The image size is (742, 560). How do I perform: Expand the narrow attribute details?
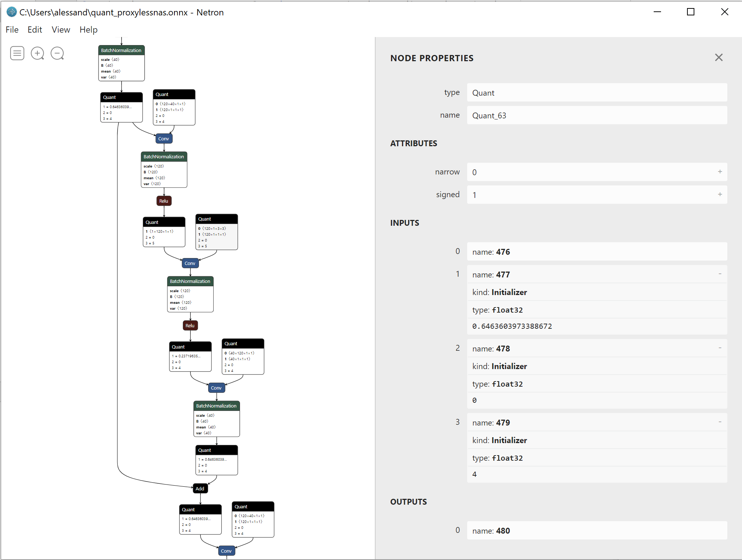click(720, 172)
